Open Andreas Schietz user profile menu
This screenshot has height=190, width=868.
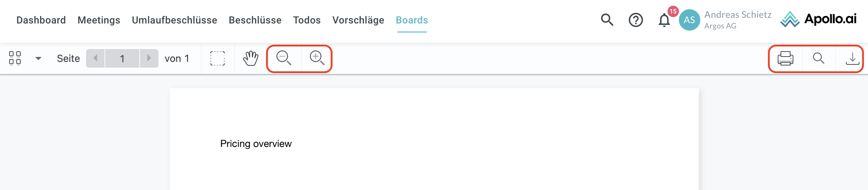(725, 20)
